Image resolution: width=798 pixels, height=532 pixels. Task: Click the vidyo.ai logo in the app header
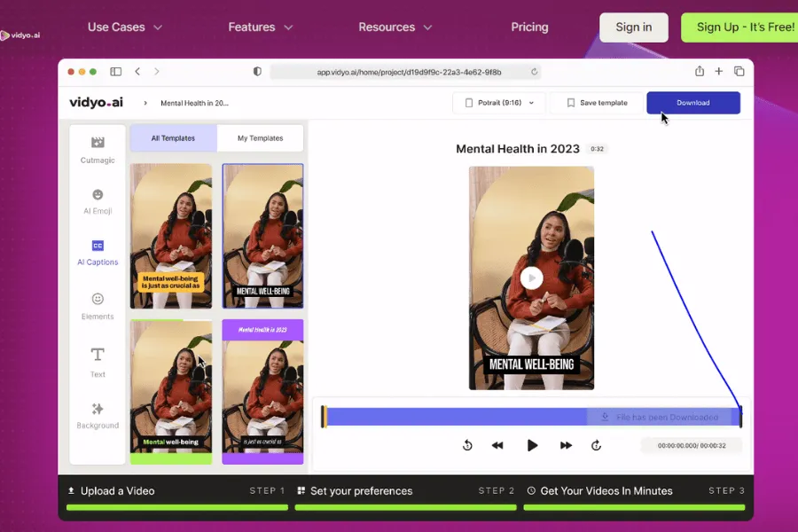pyautogui.click(x=96, y=102)
